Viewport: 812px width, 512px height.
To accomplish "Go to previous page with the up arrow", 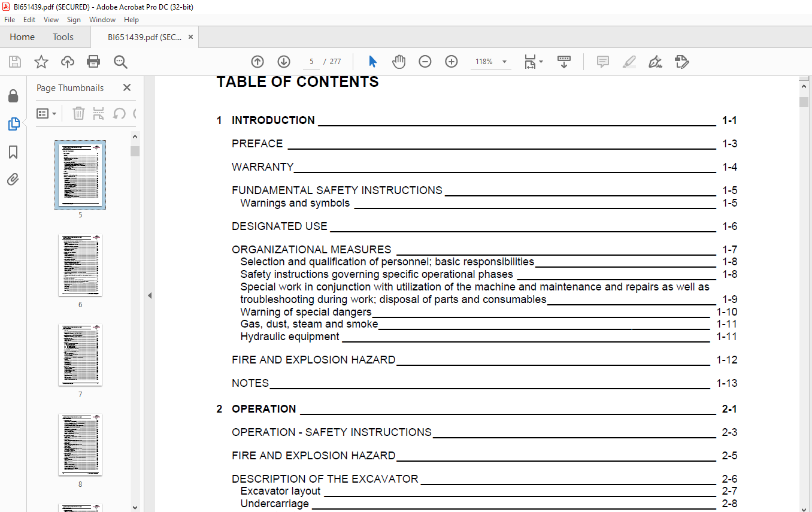I will pyautogui.click(x=257, y=62).
